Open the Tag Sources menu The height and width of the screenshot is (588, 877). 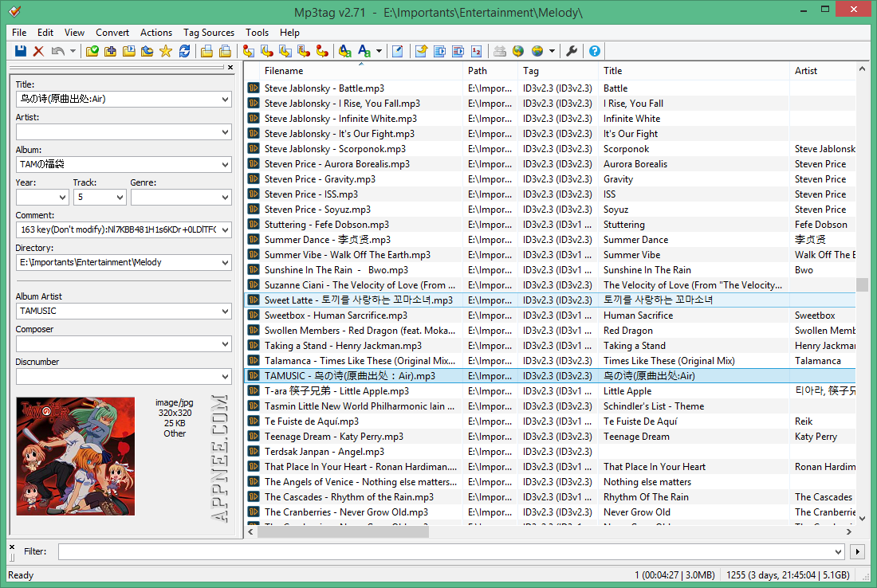pos(209,33)
